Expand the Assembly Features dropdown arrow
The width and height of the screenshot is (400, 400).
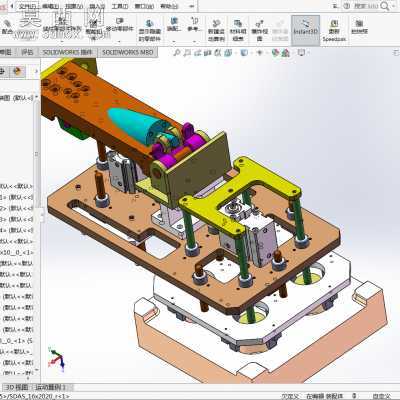pyautogui.click(x=174, y=42)
